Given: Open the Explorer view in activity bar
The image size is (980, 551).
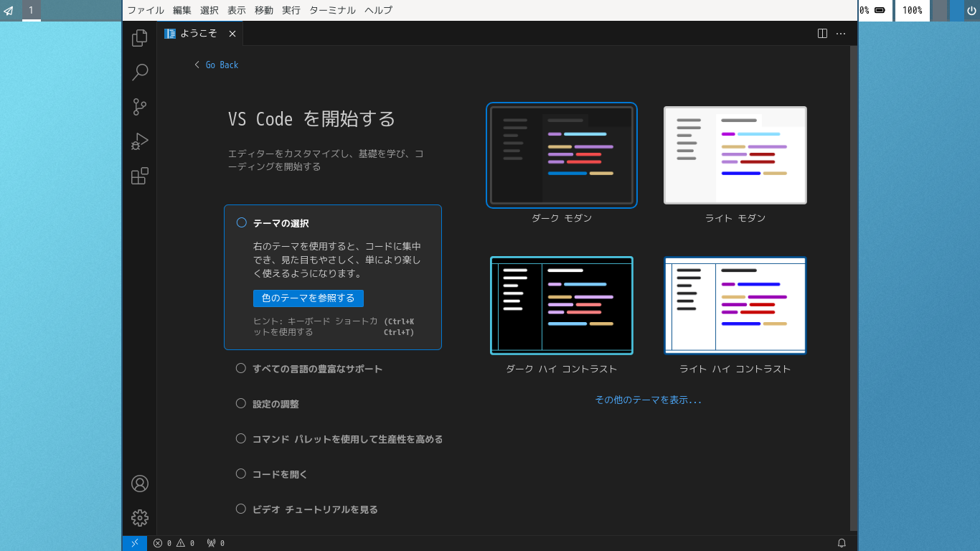Looking at the screenshot, I should 140,38.
